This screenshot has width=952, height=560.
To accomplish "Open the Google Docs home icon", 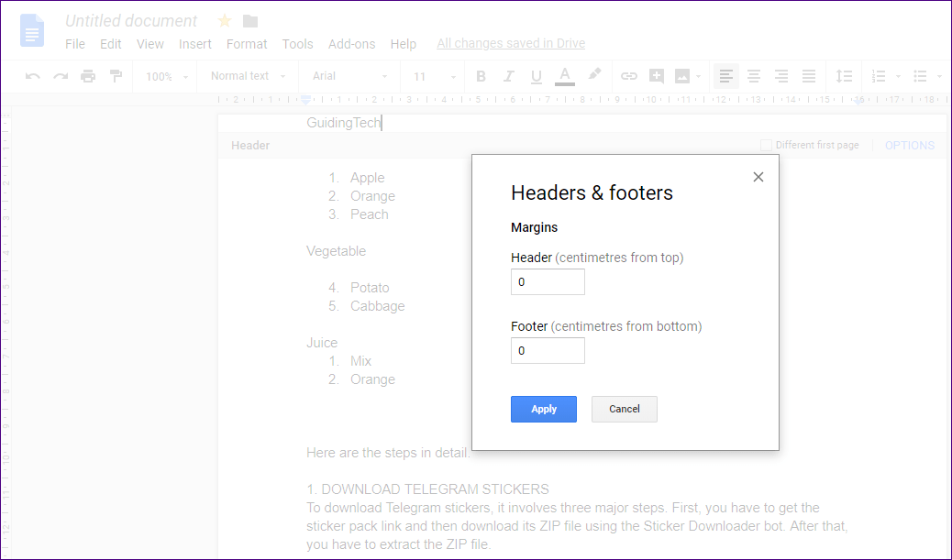I will (32, 30).
